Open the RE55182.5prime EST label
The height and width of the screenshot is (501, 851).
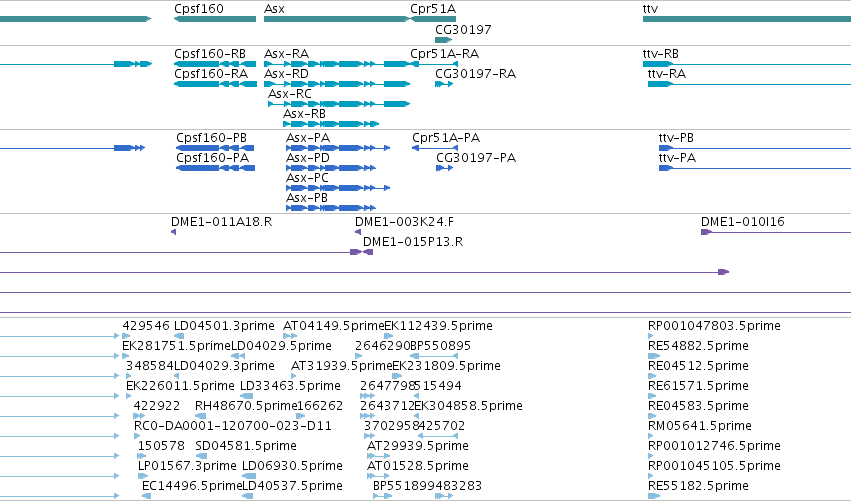click(x=698, y=487)
